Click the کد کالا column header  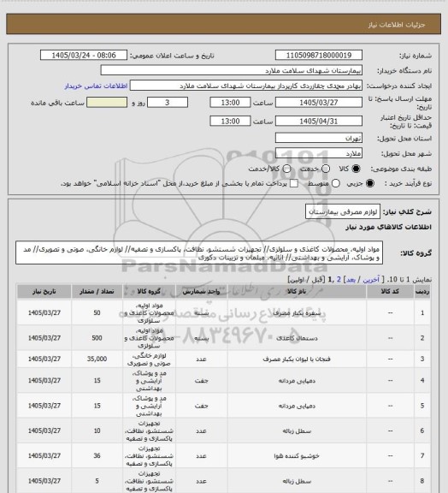(x=390, y=292)
